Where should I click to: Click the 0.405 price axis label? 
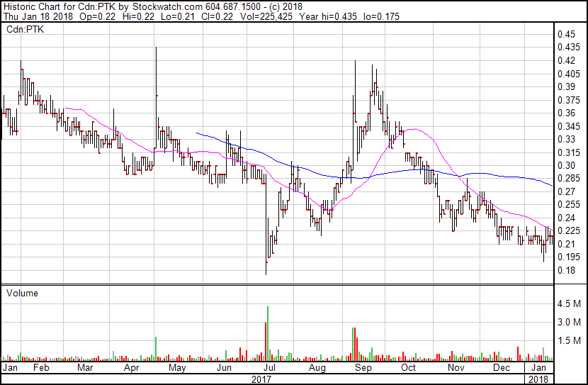[x=568, y=74]
